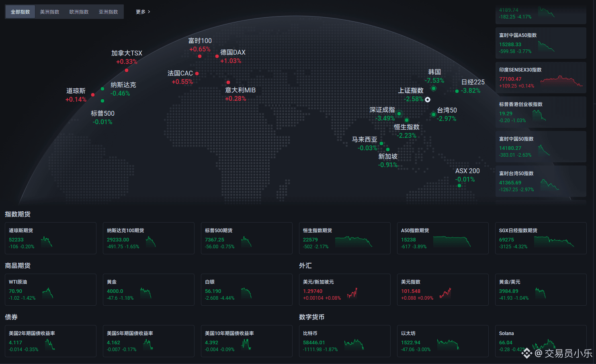Open the 富时台湾50指数 sidebar card
Screen dimensions: 596x364
pos(541,181)
